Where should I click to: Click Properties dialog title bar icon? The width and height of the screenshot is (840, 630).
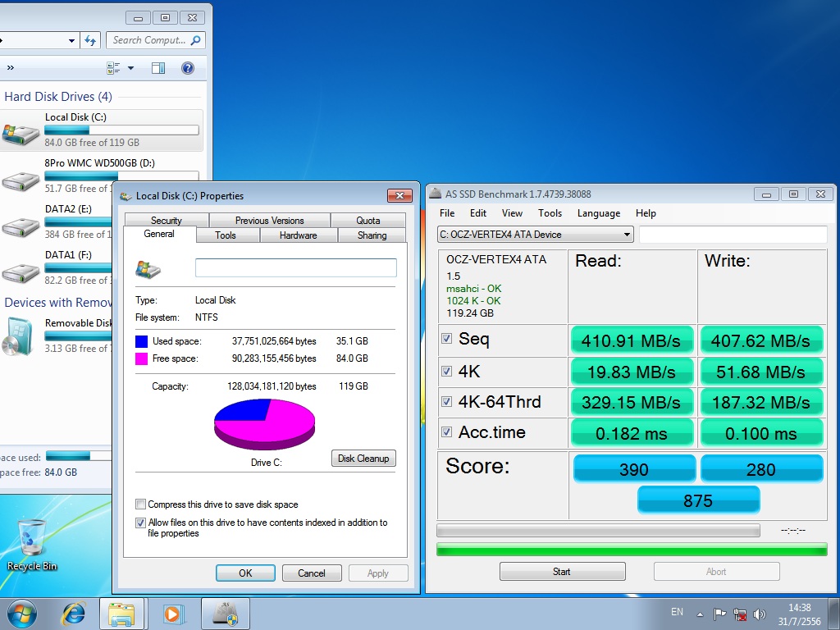(126, 196)
